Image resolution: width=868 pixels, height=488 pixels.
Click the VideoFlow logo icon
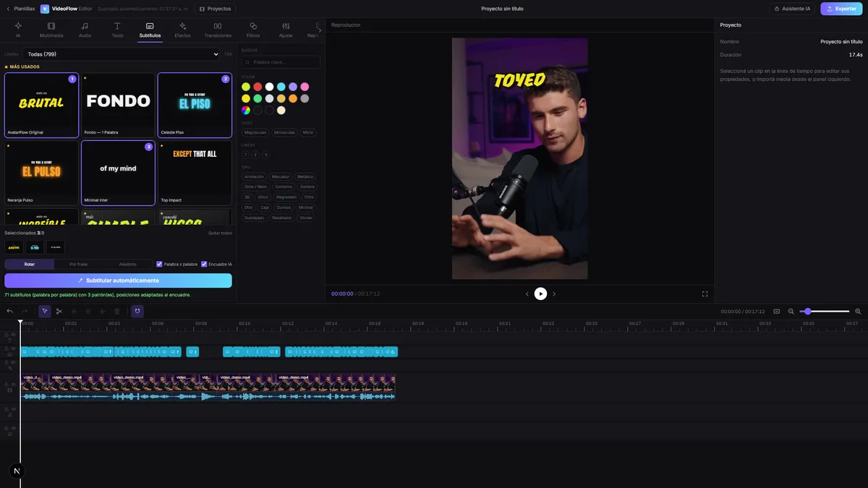[x=45, y=9]
